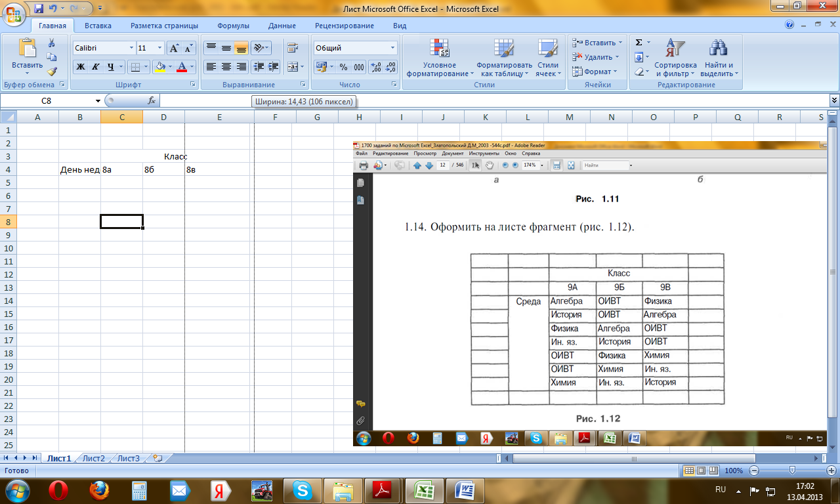Click the Merge and Center cells icon
840x504 pixels.
coord(293,67)
